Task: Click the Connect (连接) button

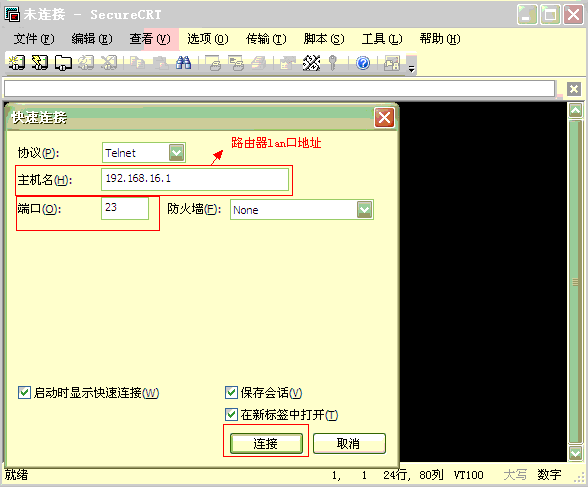Action: coord(266,444)
